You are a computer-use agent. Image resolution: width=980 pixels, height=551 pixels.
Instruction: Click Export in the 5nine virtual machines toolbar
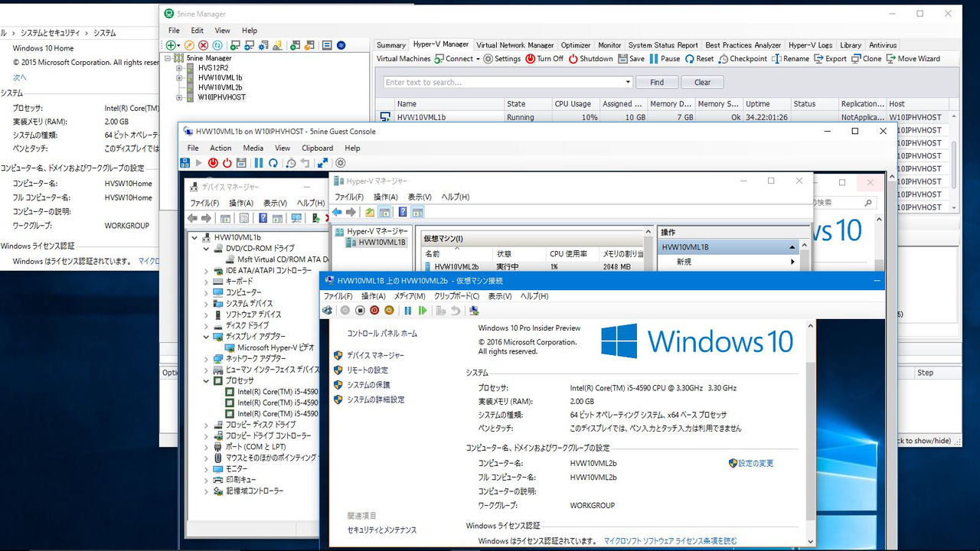click(x=831, y=59)
